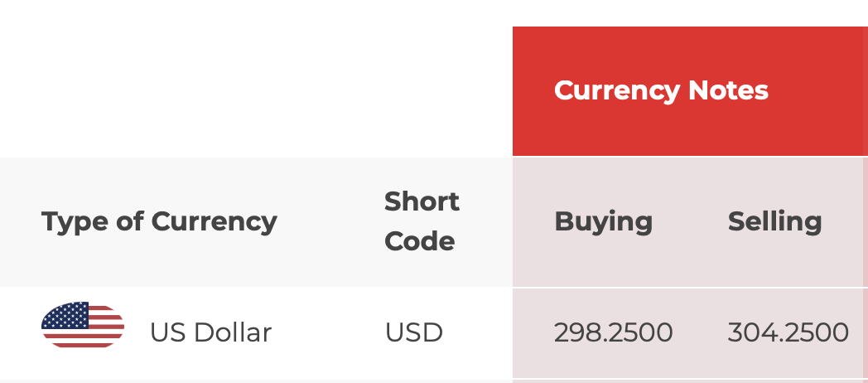Click the word Type in the header row
Screen dimensions: 868x383
75,222
